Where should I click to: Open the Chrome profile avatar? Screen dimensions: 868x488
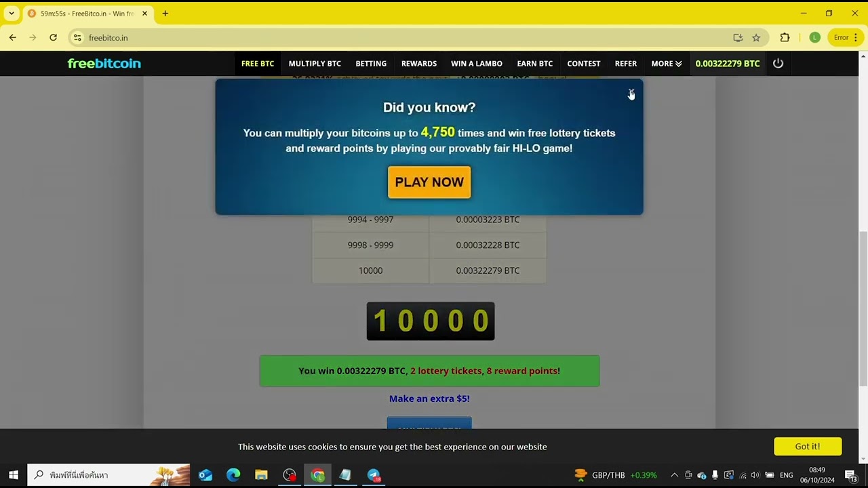click(814, 38)
